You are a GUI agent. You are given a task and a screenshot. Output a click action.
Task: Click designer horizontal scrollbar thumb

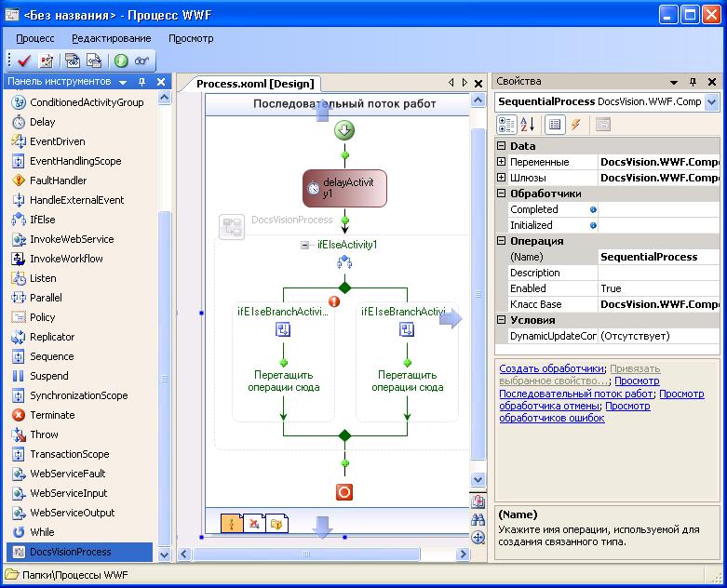point(306,554)
